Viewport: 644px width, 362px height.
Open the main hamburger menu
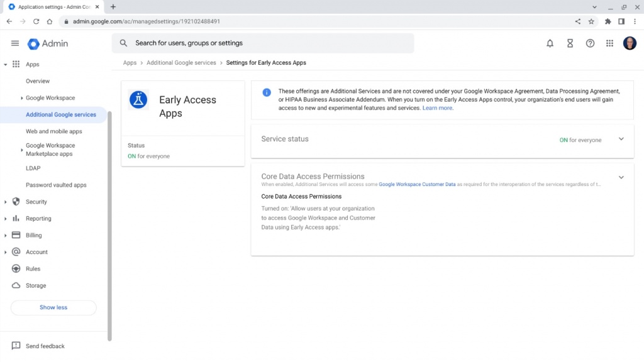coord(15,43)
